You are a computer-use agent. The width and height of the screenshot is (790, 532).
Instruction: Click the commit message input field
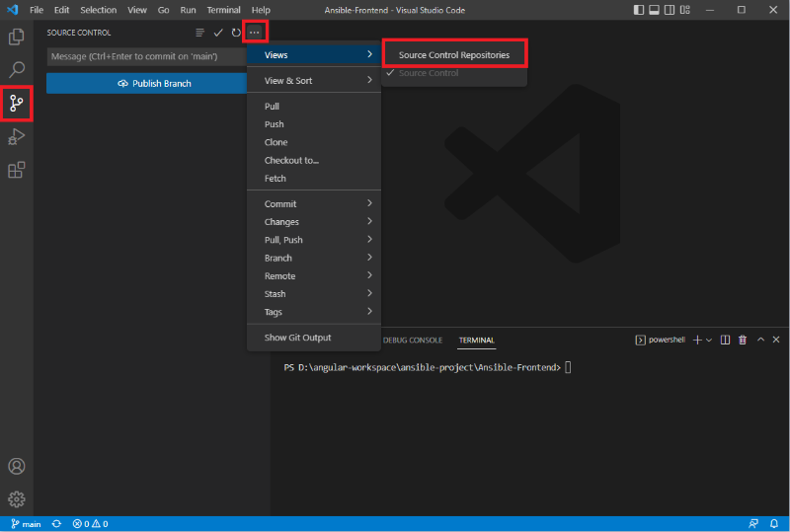[x=146, y=56]
